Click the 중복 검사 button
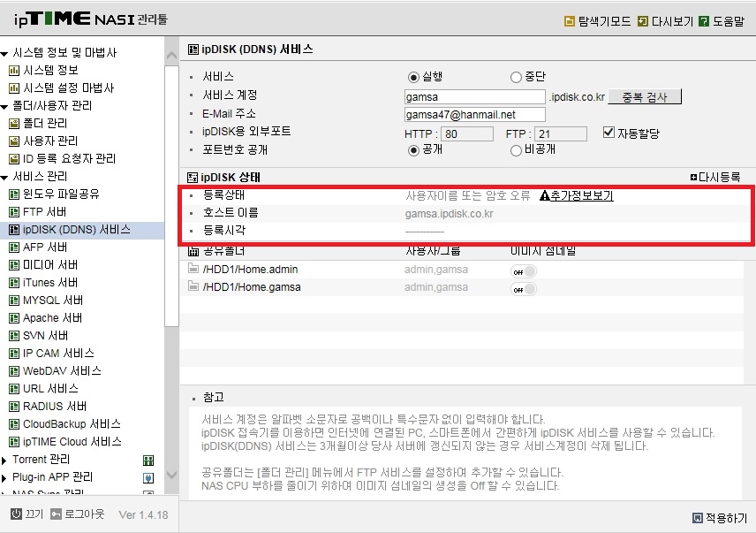This screenshot has width=756, height=533. (x=645, y=96)
